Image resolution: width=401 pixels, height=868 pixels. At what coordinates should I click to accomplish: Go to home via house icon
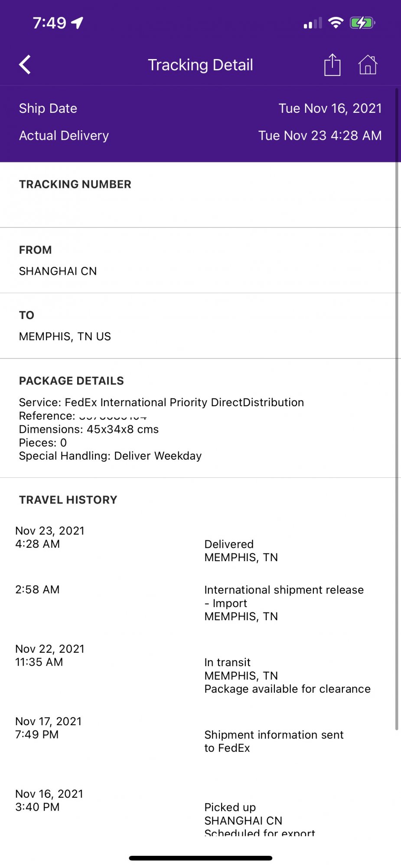pyautogui.click(x=368, y=65)
